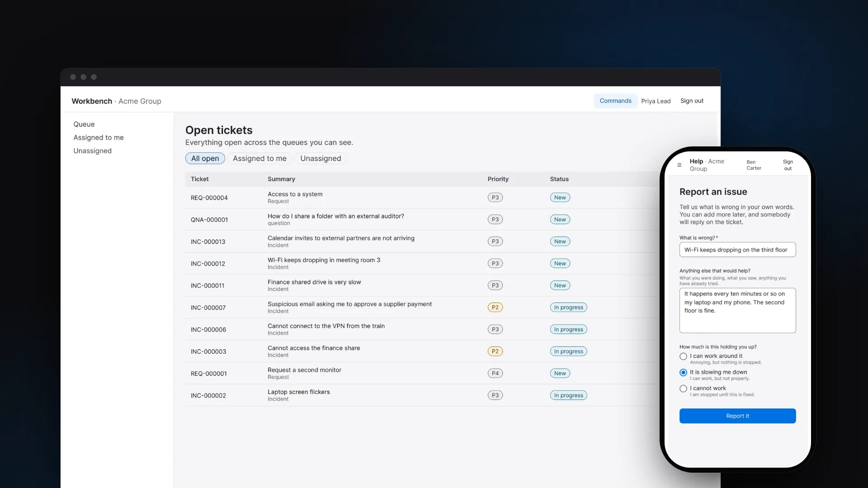Click 'Request a second monitor' summary
The image size is (868, 488).
click(x=304, y=370)
